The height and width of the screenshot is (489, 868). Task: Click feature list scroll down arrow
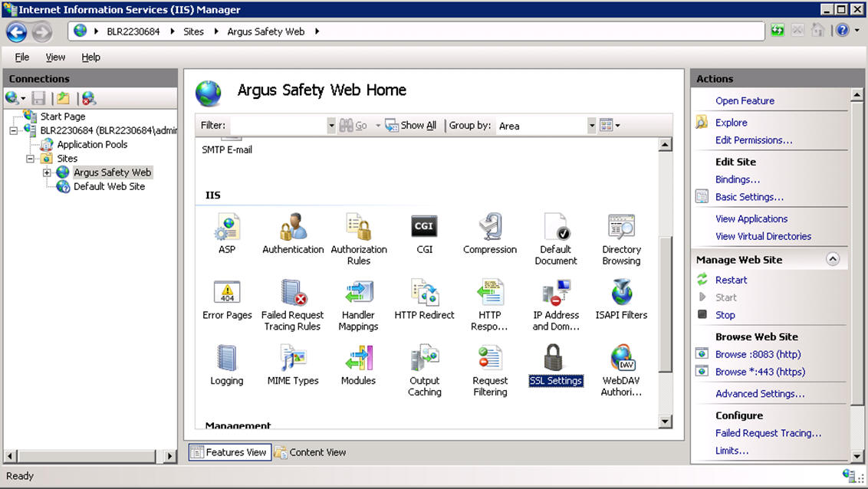click(665, 422)
